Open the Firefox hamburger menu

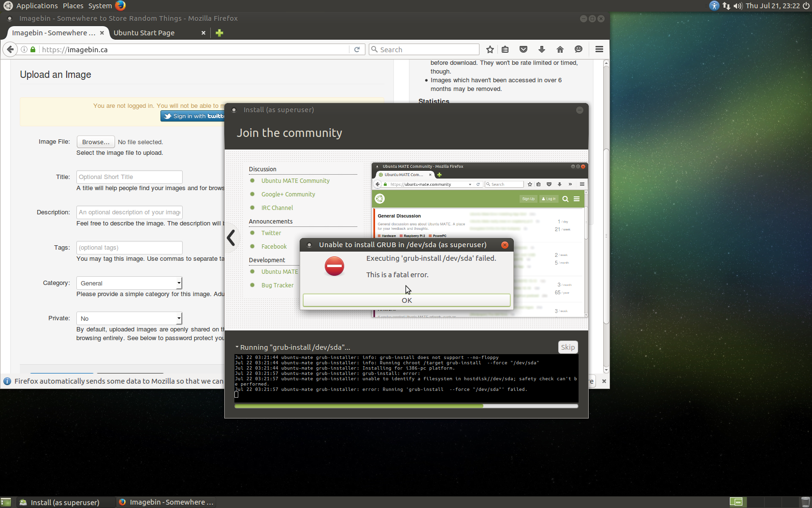[599, 49]
